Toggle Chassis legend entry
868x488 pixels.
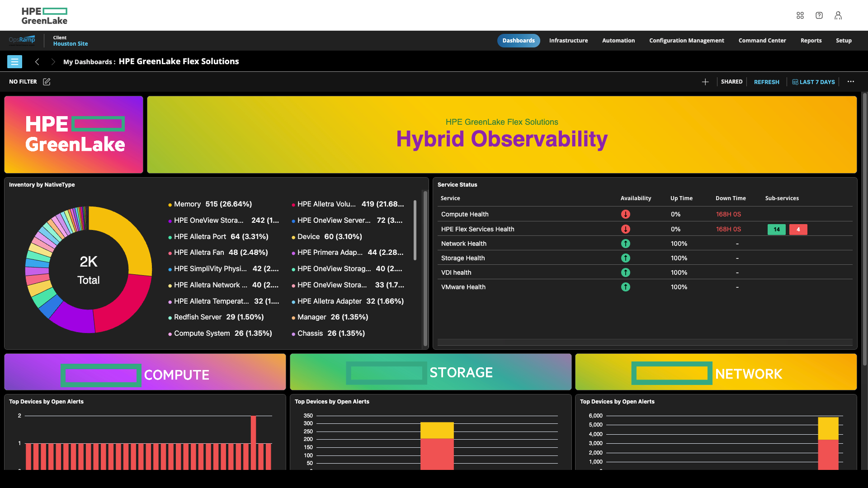click(328, 333)
